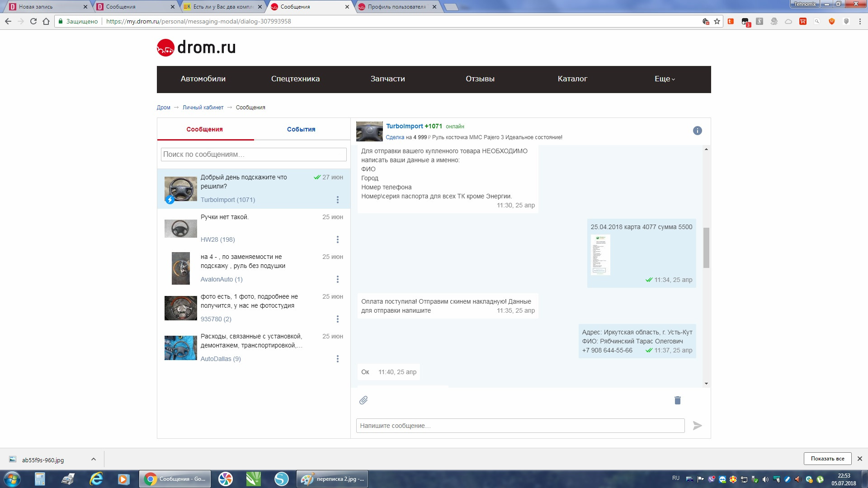The width and height of the screenshot is (868, 488).
Task: Click the drom.ru logo
Action: coord(197,47)
